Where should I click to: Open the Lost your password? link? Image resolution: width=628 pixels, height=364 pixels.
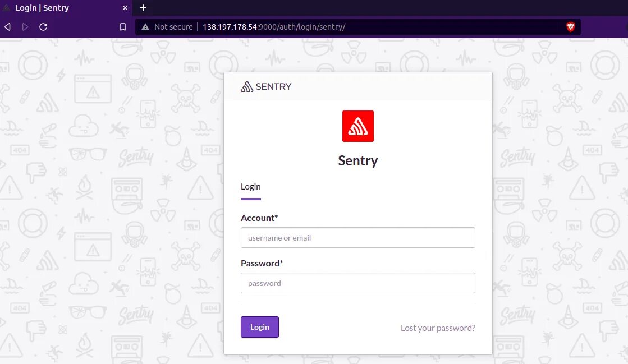pos(438,328)
